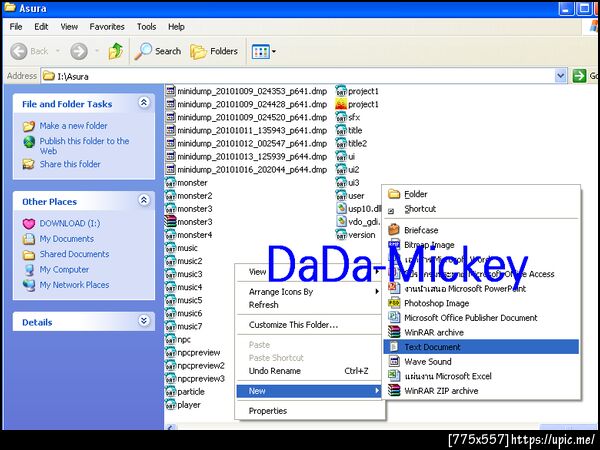
Task: Choose WinRAR archive in New submenu
Action: point(481,332)
